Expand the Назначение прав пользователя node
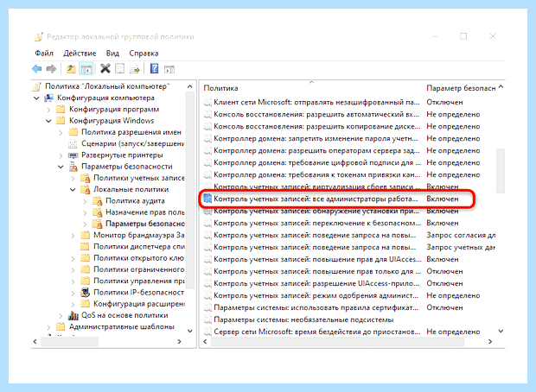Viewport: 536px width, 392px height. [x=85, y=212]
